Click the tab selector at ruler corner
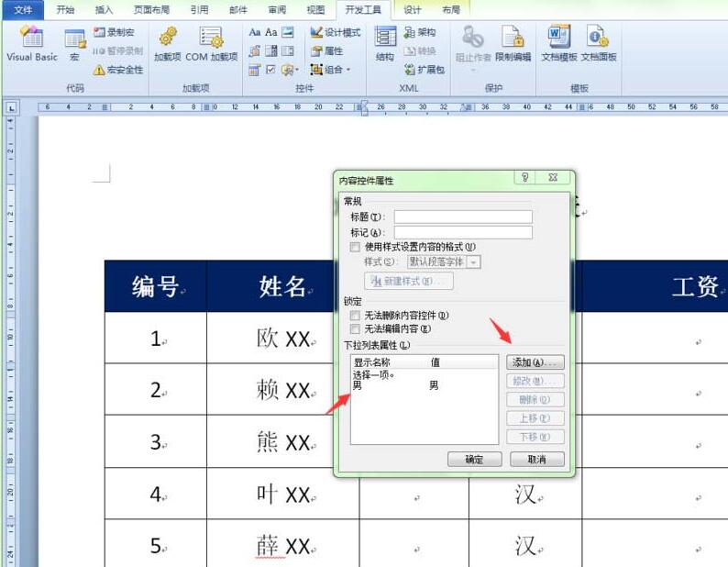Viewport: 728px width, 567px height. click(x=12, y=108)
